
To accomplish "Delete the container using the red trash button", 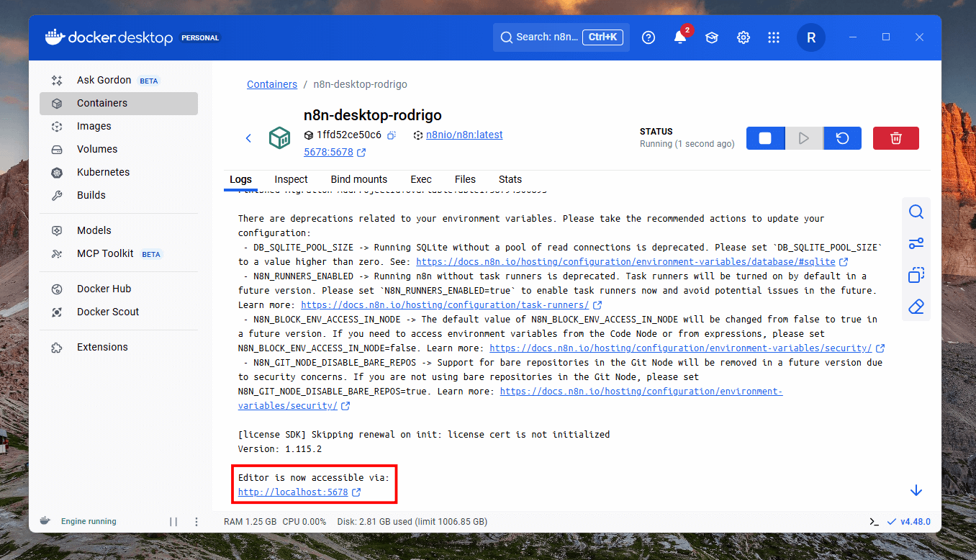I will click(x=896, y=138).
